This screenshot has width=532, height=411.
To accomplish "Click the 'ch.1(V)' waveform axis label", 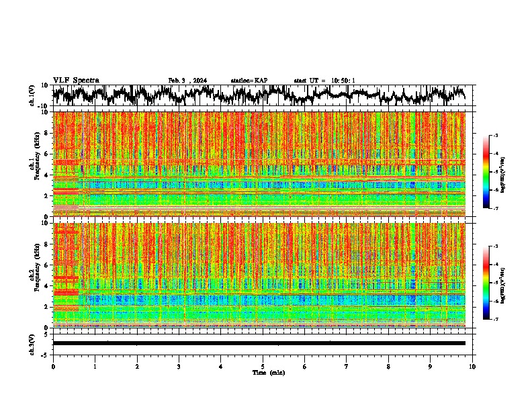I will 32,95.
